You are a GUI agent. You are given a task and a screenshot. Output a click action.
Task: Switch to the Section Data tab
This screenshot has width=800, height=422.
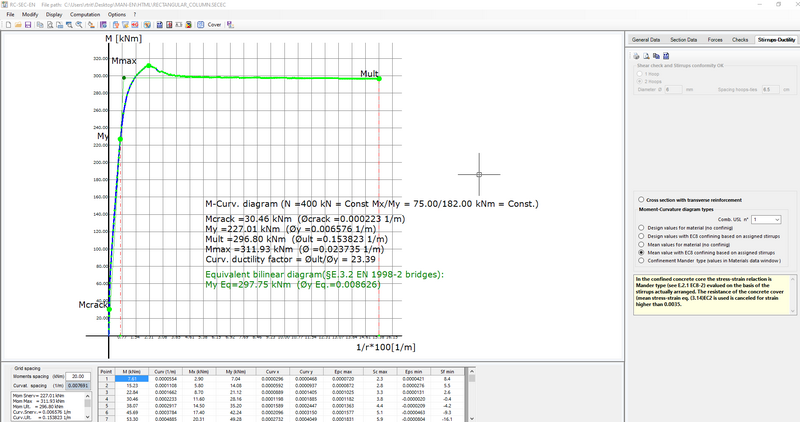(x=683, y=39)
